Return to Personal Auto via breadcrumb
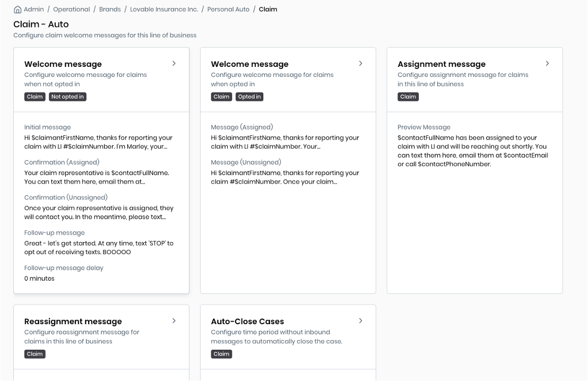This screenshot has width=588, height=381. click(x=228, y=9)
